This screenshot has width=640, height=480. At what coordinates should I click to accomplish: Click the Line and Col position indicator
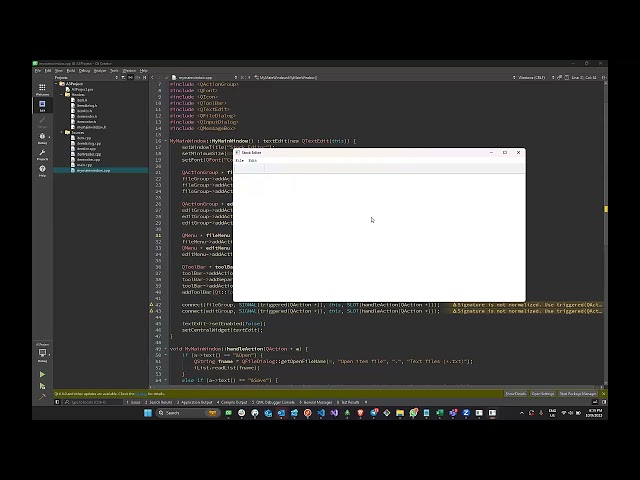point(583,77)
